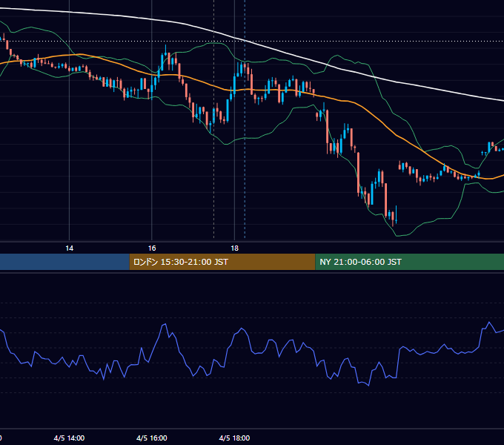Click the NY 21:00-06:00 JST session bar

point(409,262)
